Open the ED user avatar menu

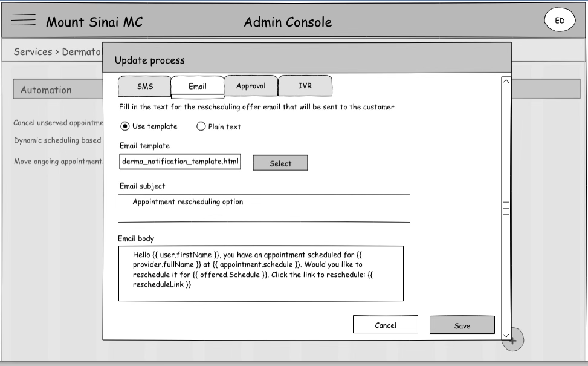[x=560, y=21]
